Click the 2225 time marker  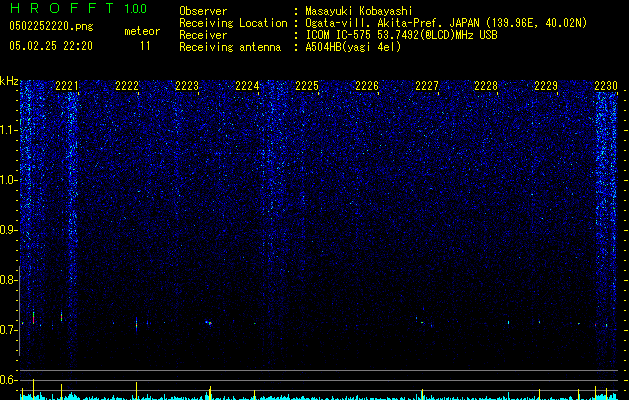click(x=307, y=86)
